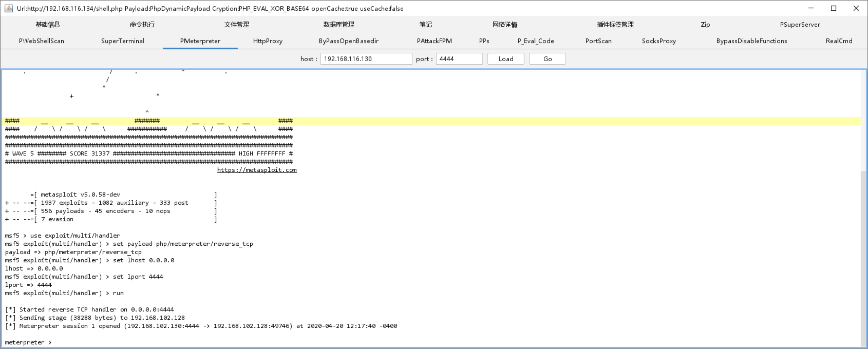
Task: Click the '1937 exploits' stats line
Action: 111,203
